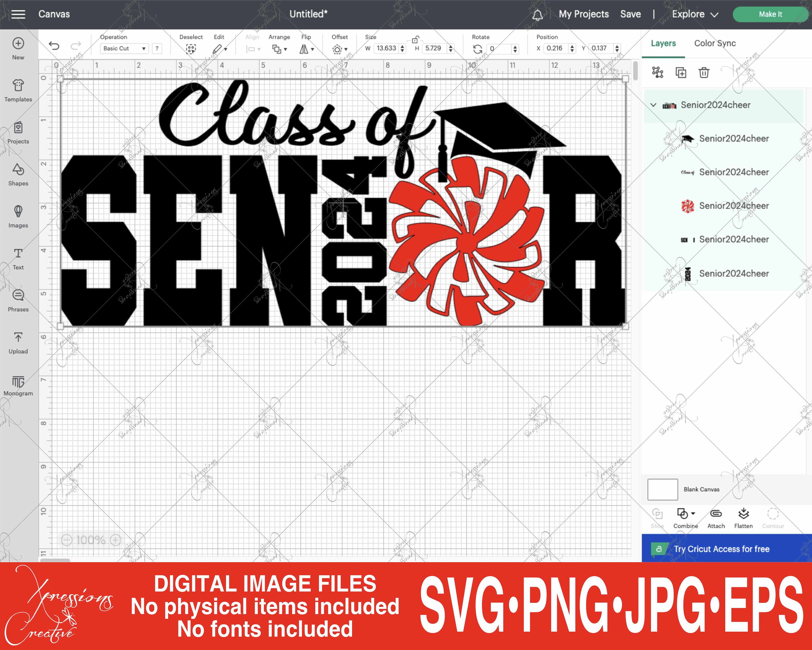Image resolution: width=812 pixels, height=650 pixels.
Task: Click the Y position input field
Action: (601, 48)
